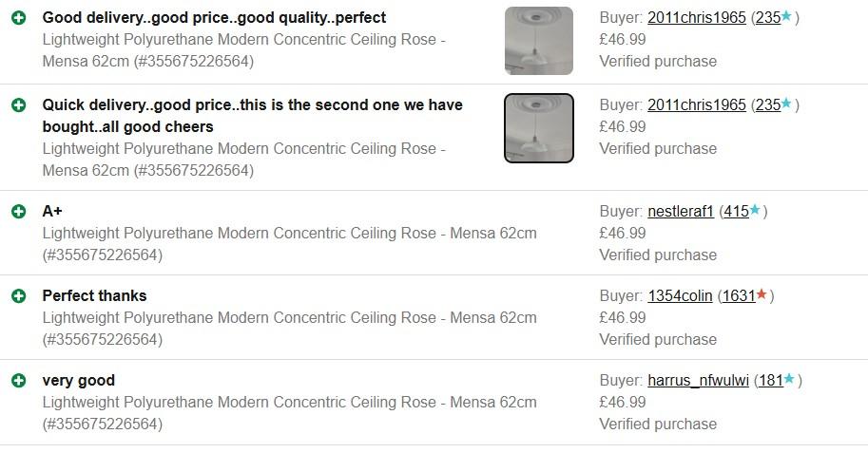Click the positive icon next to "very good"
Image resolution: width=868 pixels, height=453 pixels.
[18, 381]
